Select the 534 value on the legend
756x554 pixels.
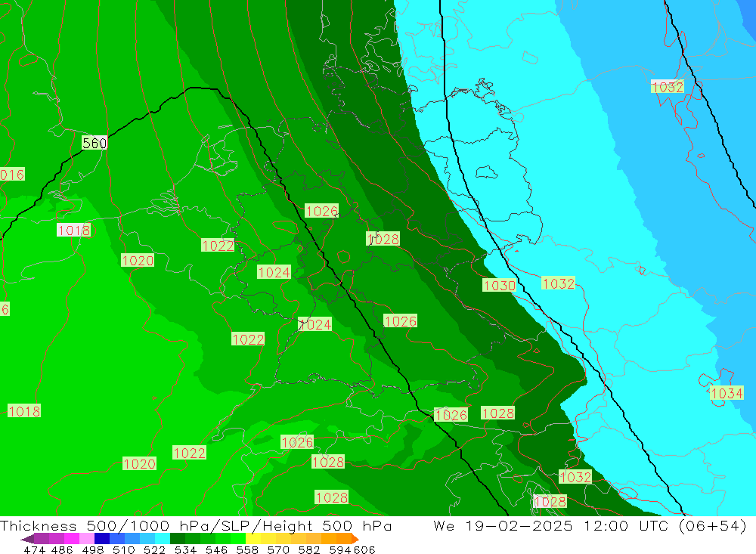pyautogui.click(x=185, y=549)
